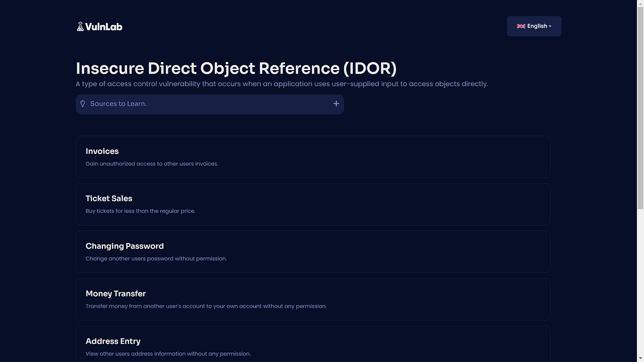The height and width of the screenshot is (362, 644).
Task: Collapse the language selection menu
Action: tap(534, 26)
